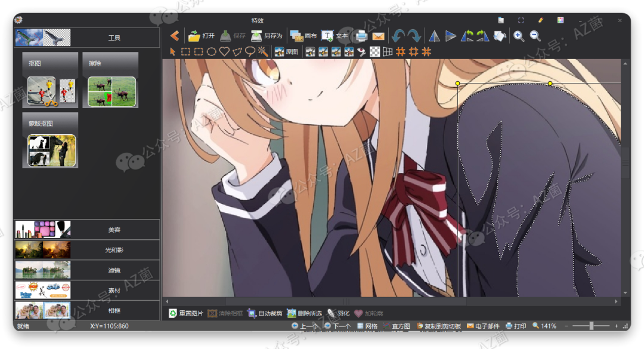
Task: Go to next image with 下一个
Action: pyautogui.click(x=337, y=326)
